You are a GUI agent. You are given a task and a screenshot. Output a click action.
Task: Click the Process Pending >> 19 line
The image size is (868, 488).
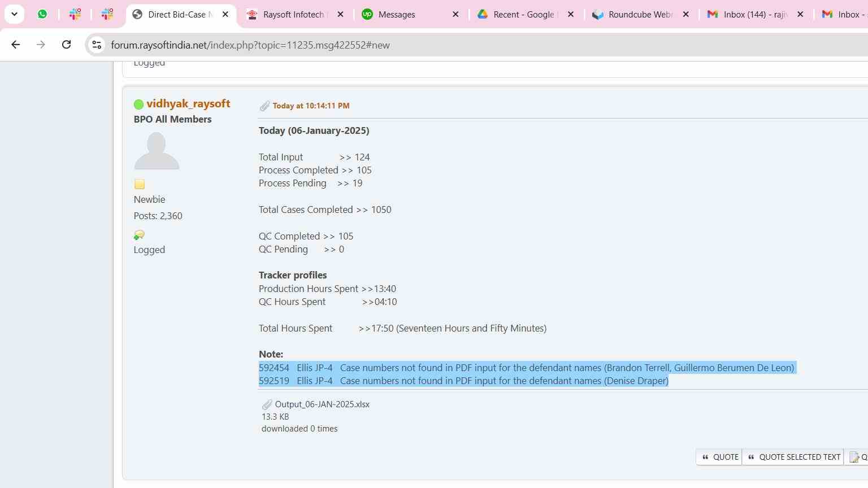point(311,183)
